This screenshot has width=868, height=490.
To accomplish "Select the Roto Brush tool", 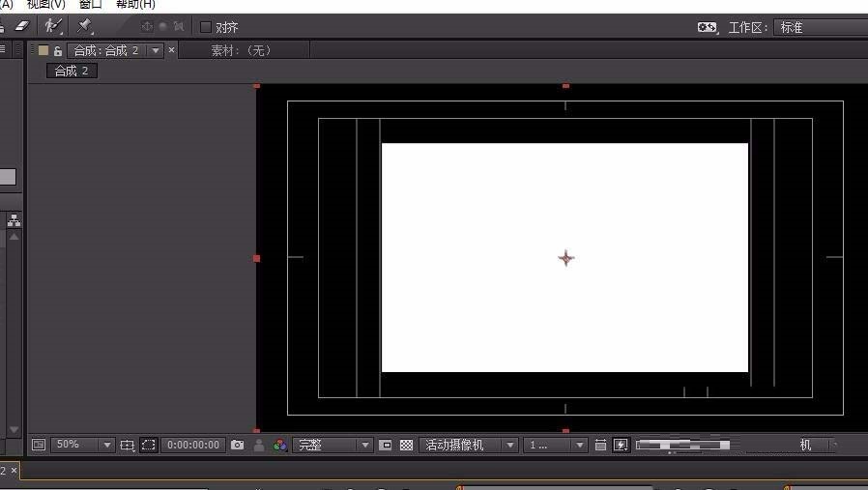I will coord(54,26).
